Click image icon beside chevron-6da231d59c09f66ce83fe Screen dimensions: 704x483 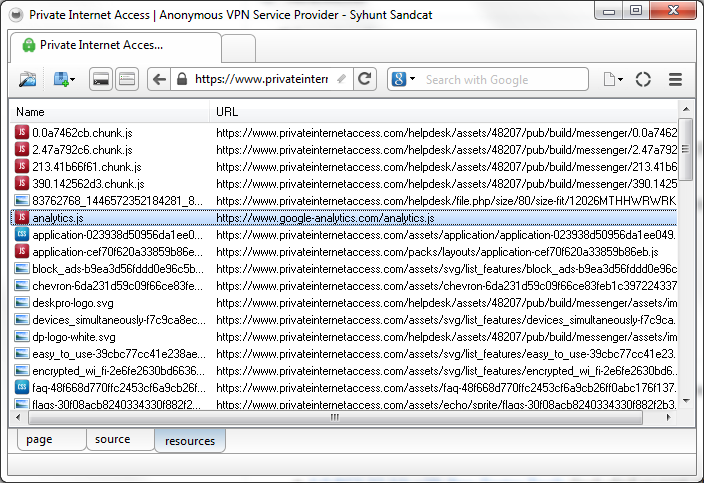[x=22, y=285]
